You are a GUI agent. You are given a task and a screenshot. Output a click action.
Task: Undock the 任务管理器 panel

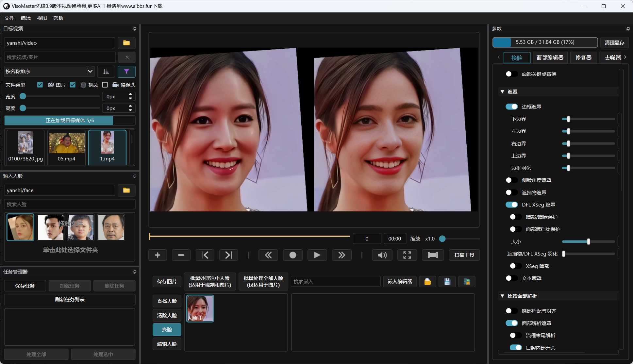[x=134, y=272]
